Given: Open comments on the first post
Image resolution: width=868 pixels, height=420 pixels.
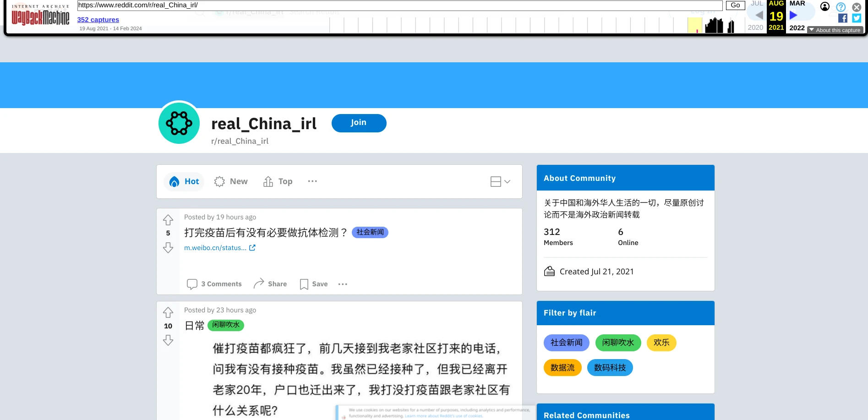Looking at the screenshot, I should point(214,284).
